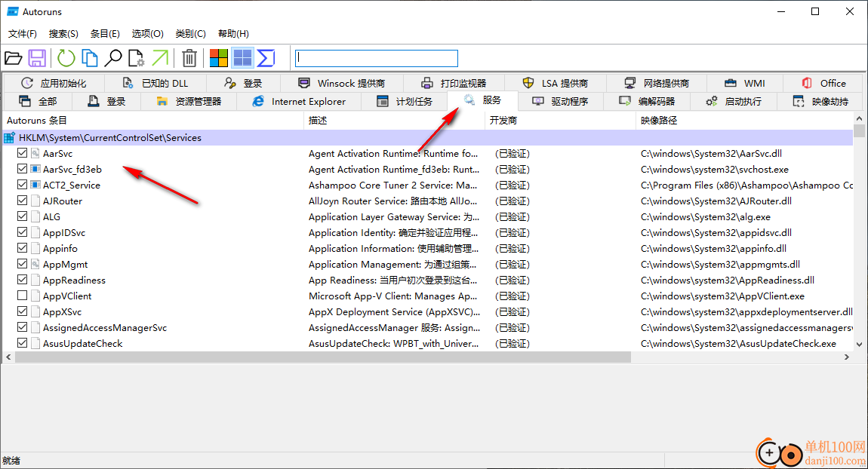The height and width of the screenshot is (469, 868).
Task: Toggle the colorful four-square logo filter icon
Action: (x=219, y=58)
